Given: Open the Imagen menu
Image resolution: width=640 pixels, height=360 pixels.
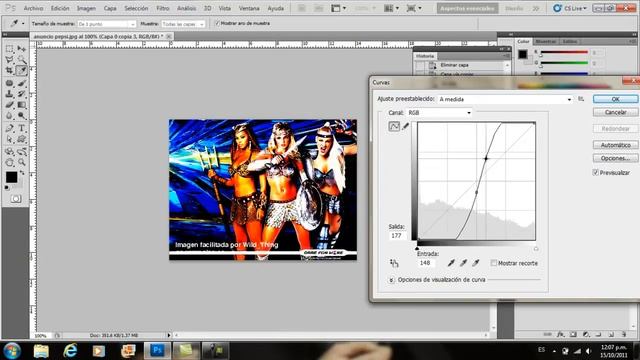Looking at the screenshot, I should (x=86, y=8).
